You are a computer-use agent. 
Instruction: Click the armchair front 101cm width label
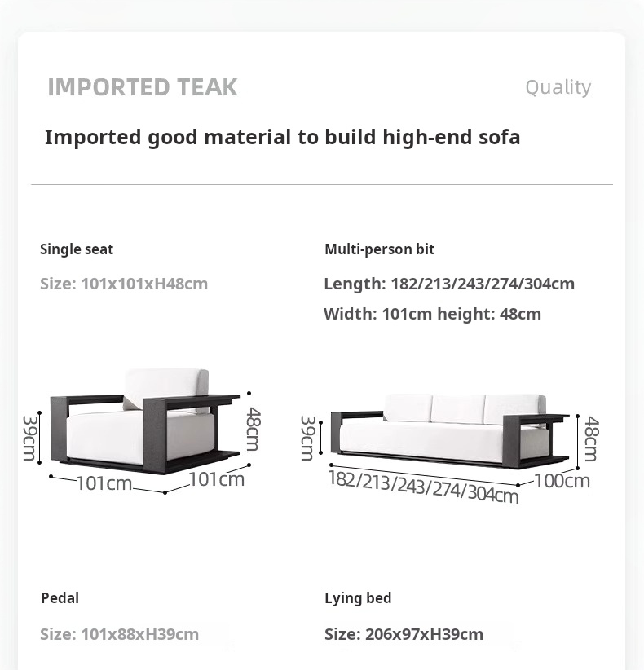point(104,483)
